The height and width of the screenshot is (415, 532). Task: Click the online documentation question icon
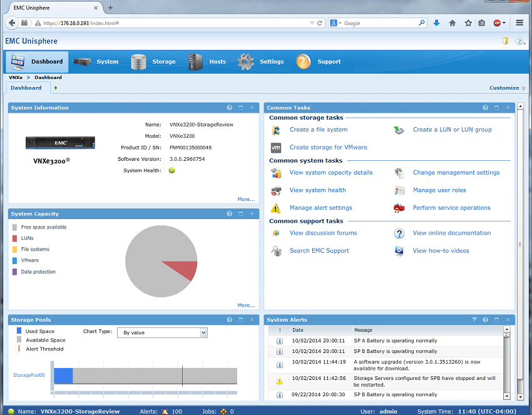pyautogui.click(x=399, y=233)
